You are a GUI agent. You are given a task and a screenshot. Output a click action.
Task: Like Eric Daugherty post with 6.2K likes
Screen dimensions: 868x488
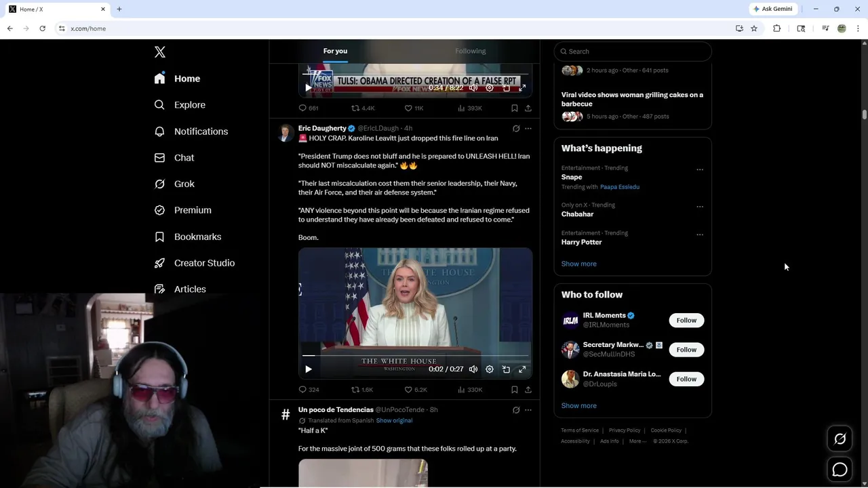point(416,390)
